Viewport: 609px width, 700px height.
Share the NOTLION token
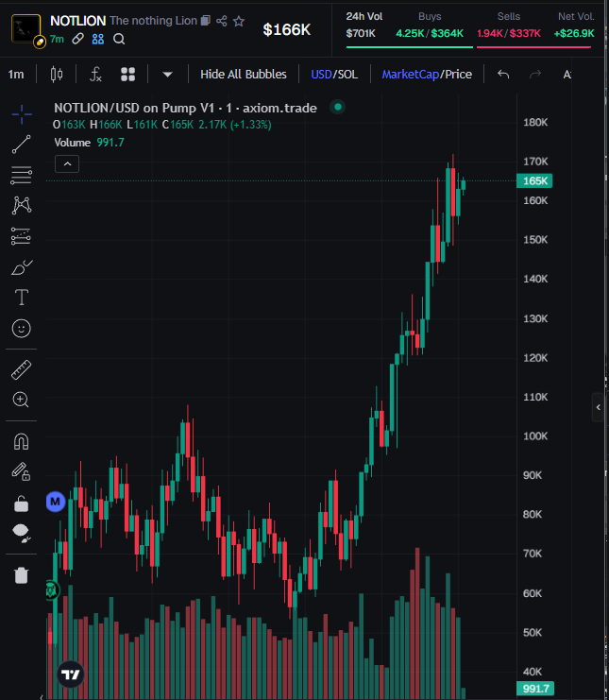tap(222, 21)
